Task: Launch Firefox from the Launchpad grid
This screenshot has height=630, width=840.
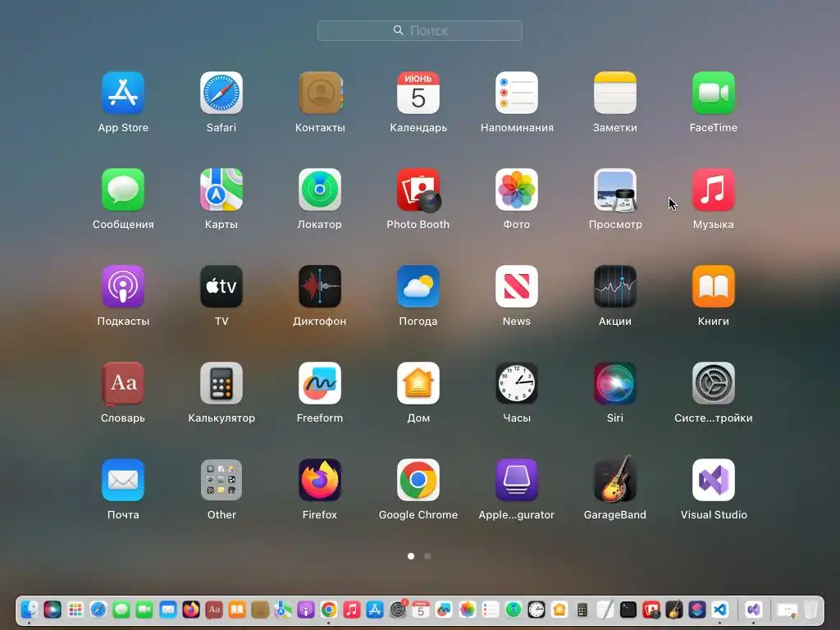Action: [320, 480]
